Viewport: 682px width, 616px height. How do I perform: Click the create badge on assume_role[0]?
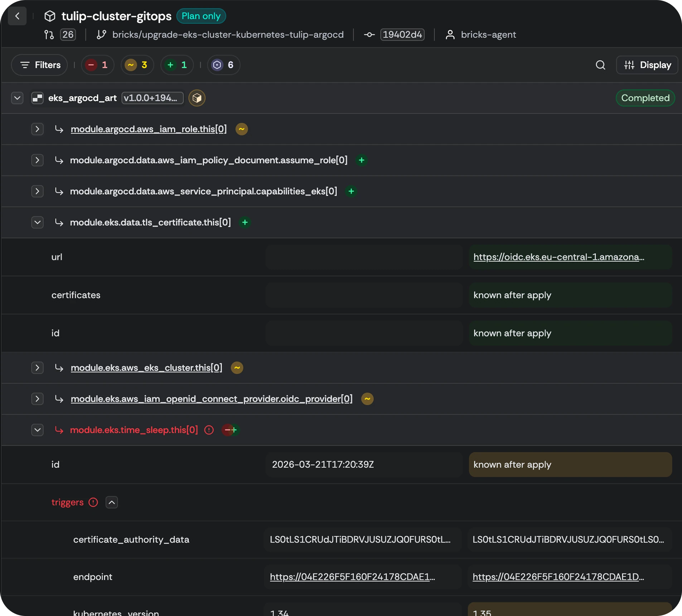click(362, 160)
